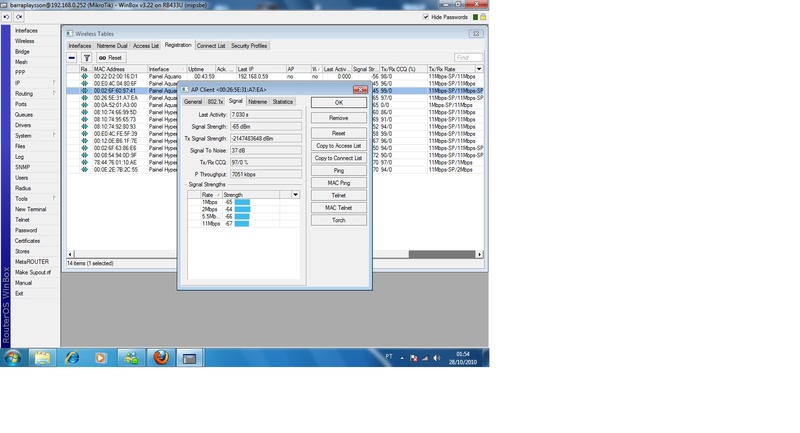
Task: Open the Nstreme tab in AP Client dialog
Action: [x=257, y=101]
